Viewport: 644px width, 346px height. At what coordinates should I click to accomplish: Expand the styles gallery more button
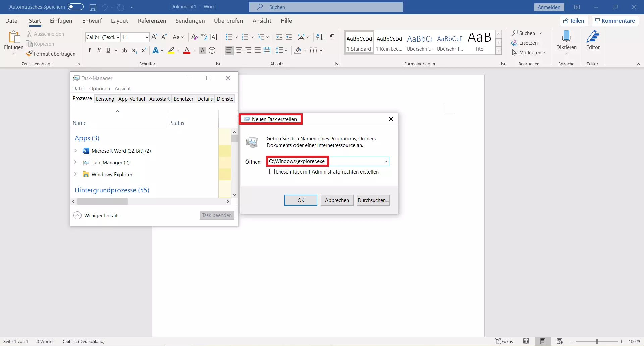click(498, 50)
